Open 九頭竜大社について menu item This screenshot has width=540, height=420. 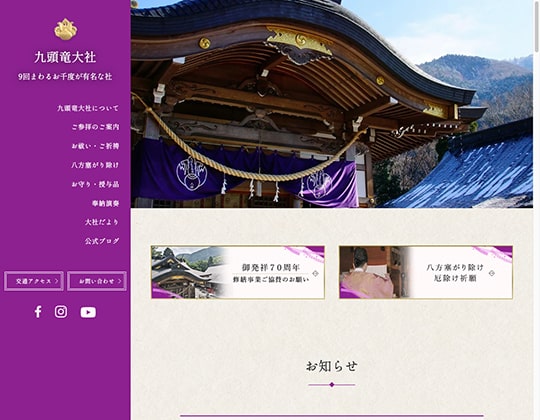88,108
